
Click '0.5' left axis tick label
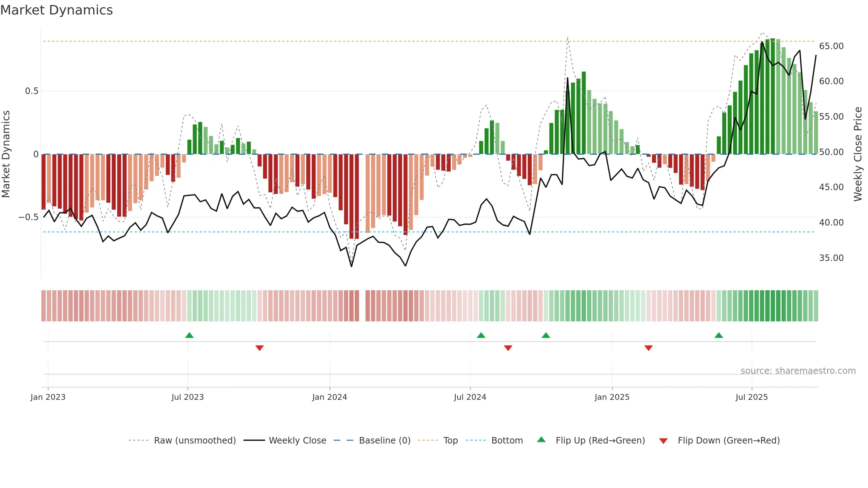pyautogui.click(x=31, y=91)
